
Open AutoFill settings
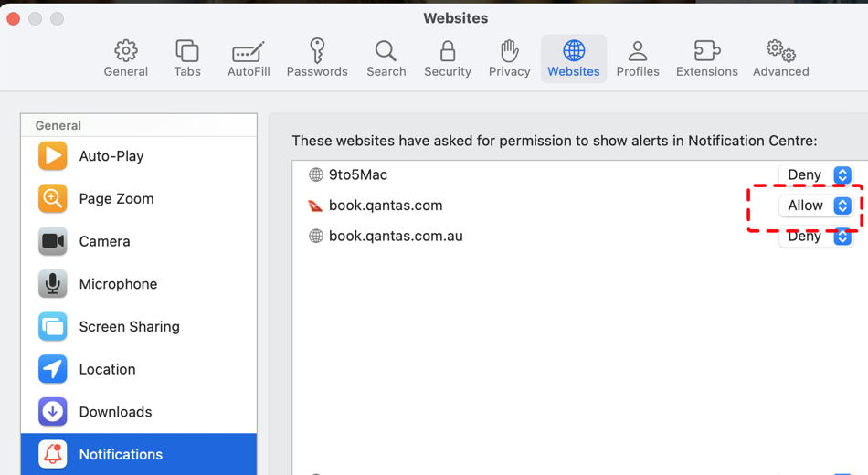click(249, 58)
